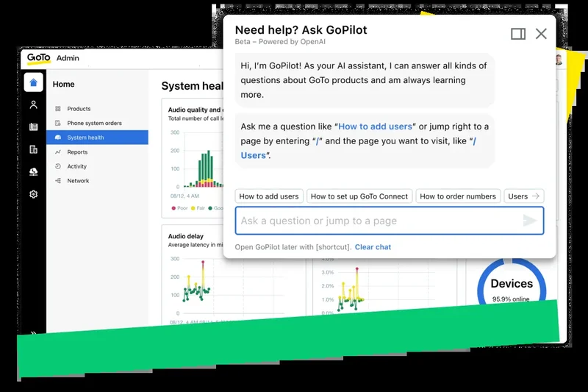Open the user profile icon in the sidebar

[x=33, y=105]
